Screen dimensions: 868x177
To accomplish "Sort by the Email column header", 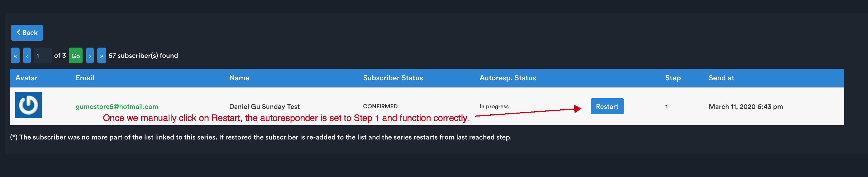I will pyautogui.click(x=85, y=78).
